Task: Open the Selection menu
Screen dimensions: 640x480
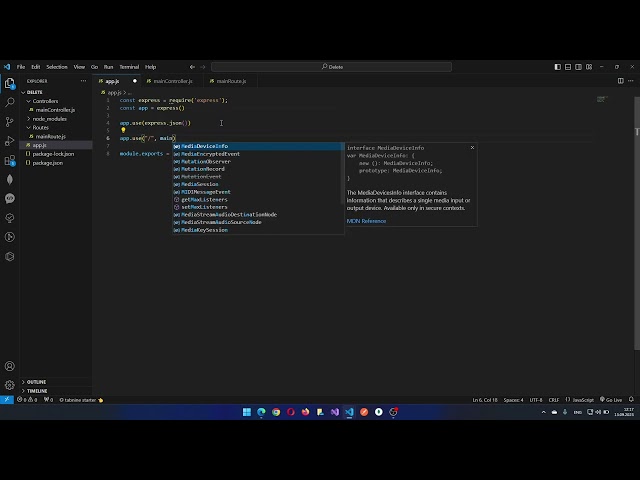Action: 57,67
